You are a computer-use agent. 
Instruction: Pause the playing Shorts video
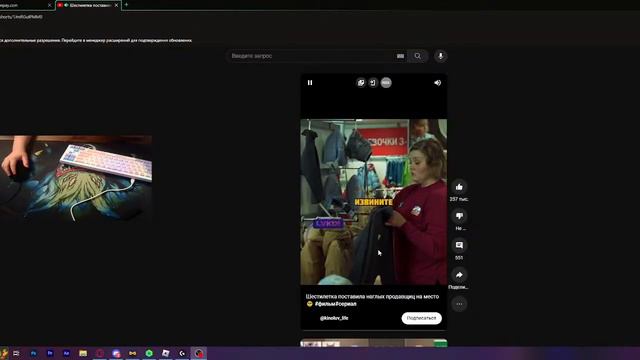310,82
